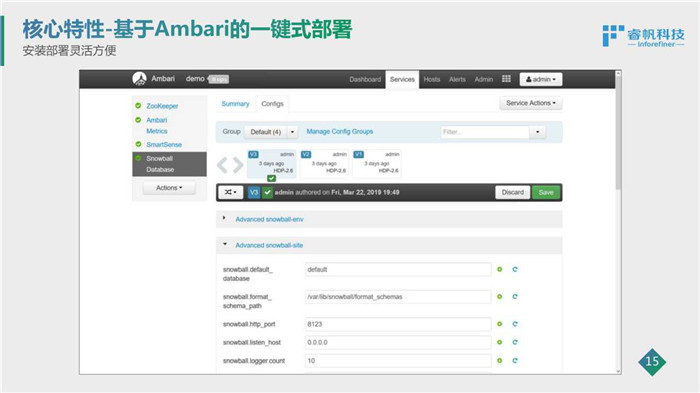
Task: Go to next config version arrow
Action: (238, 165)
